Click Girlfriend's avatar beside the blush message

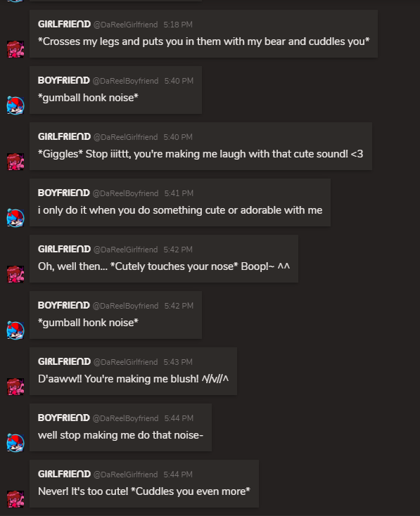(15, 387)
